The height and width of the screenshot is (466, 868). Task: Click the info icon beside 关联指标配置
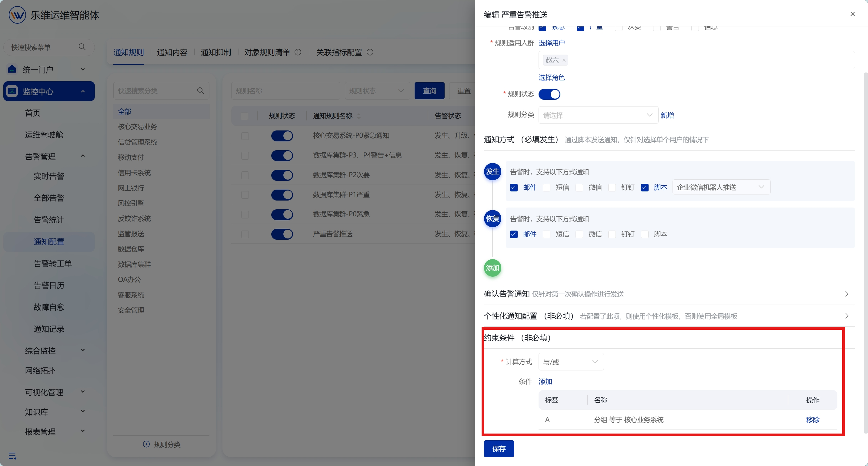coord(370,52)
